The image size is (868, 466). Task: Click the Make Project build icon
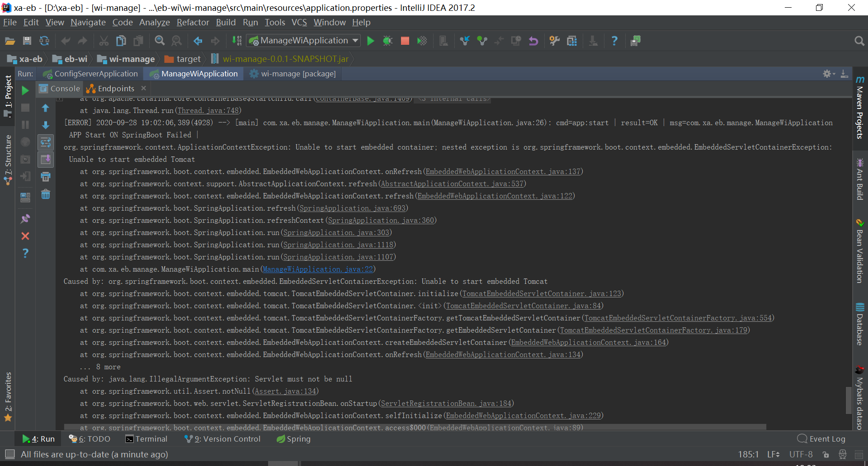[237, 41]
